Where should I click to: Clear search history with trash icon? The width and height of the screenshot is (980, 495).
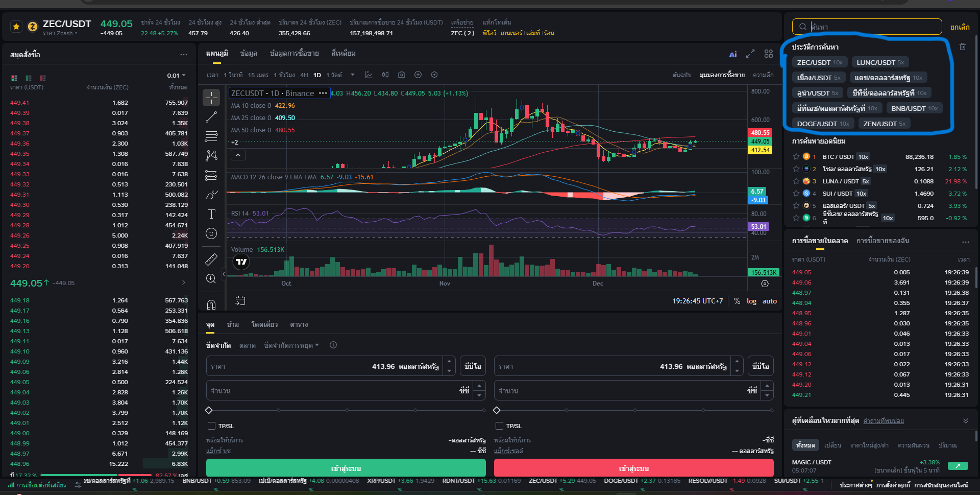[963, 46]
